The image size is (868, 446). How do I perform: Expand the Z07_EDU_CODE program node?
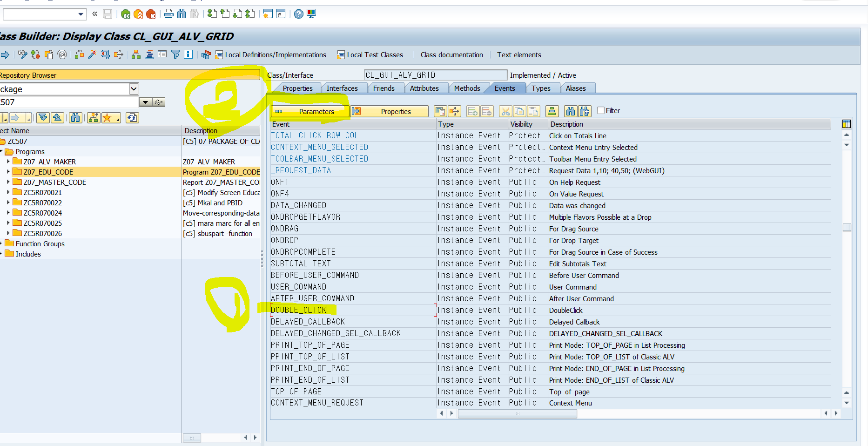pos(8,172)
